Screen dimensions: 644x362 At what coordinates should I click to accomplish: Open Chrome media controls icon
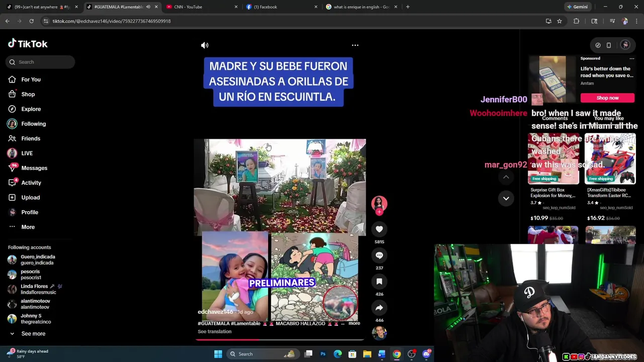point(612,21)
